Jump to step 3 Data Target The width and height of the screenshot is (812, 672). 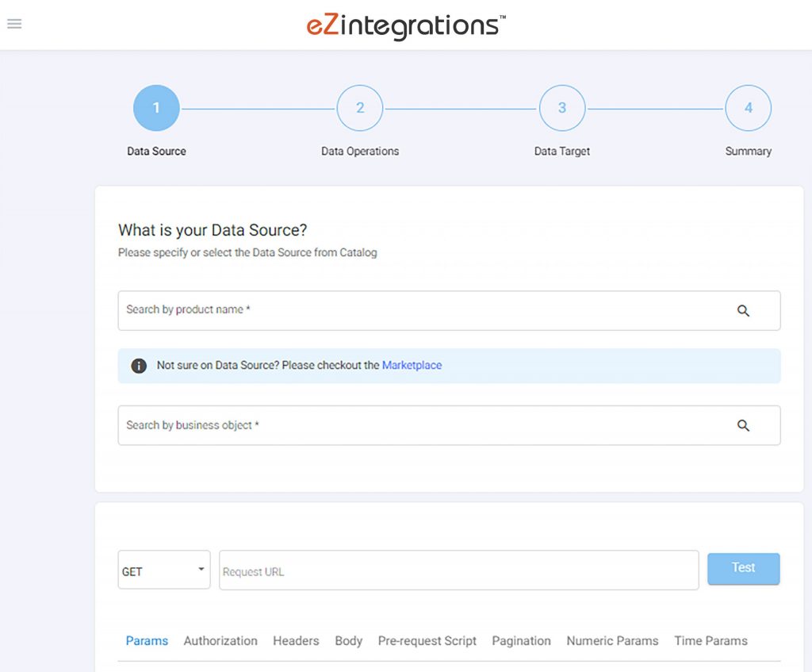(x=562, y=108)
